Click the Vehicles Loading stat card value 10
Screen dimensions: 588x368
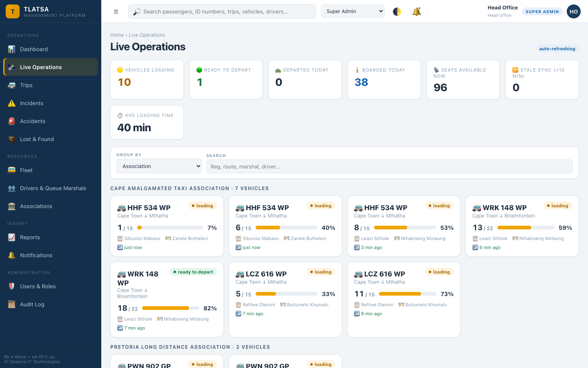click(x=125, y=82)
